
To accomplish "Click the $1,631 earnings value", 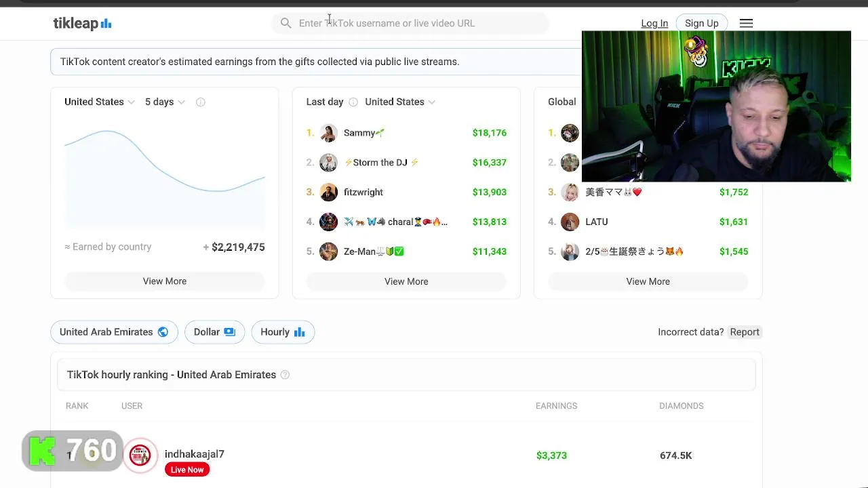I will point(734,222).
